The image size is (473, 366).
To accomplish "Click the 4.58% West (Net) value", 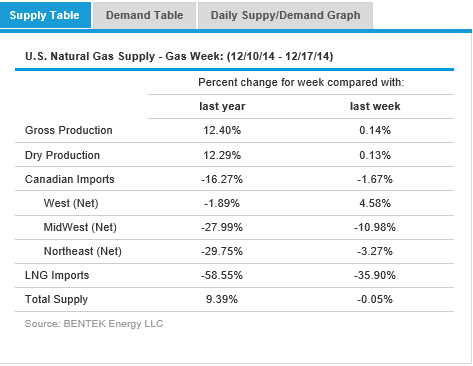I will tap(375, 203).
